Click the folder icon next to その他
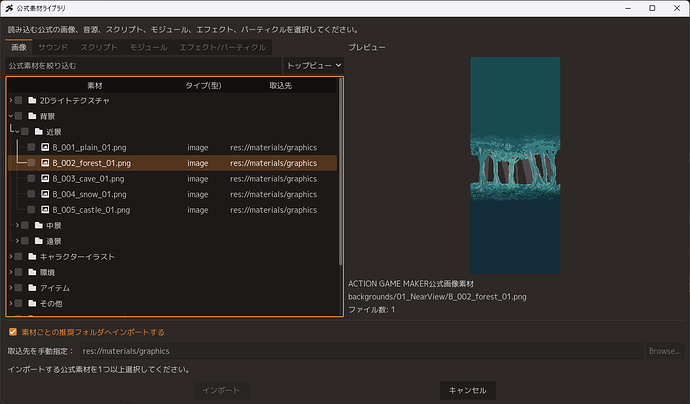 coord(32,303)
